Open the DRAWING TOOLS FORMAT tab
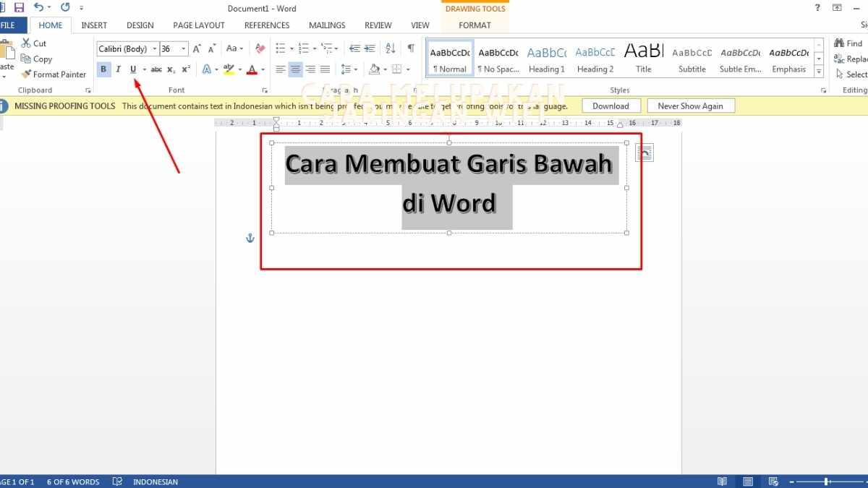 475,25
